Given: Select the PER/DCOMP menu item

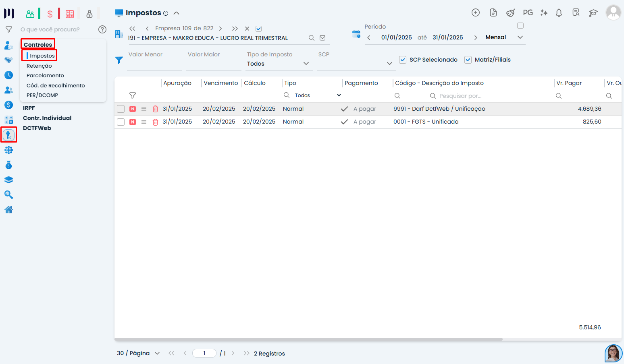Looking at the screenshot, I should click(42, 95).
